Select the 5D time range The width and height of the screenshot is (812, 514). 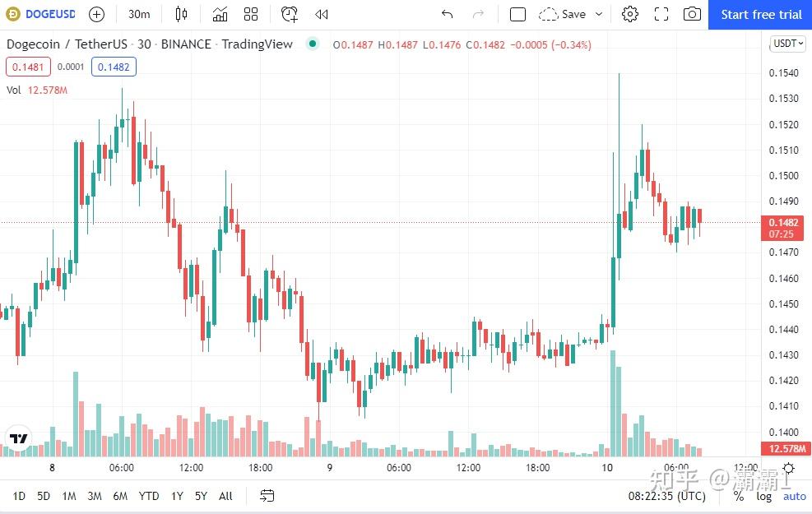pos(44,496)
